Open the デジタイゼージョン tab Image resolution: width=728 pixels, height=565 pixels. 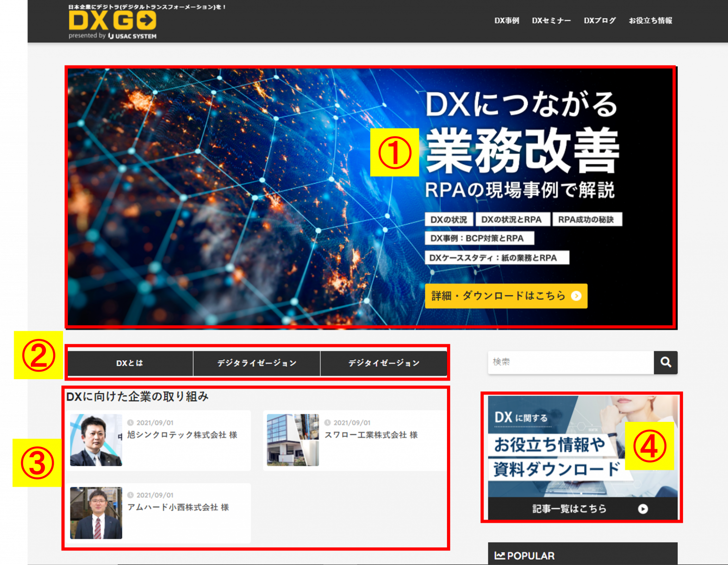point(384,363)
